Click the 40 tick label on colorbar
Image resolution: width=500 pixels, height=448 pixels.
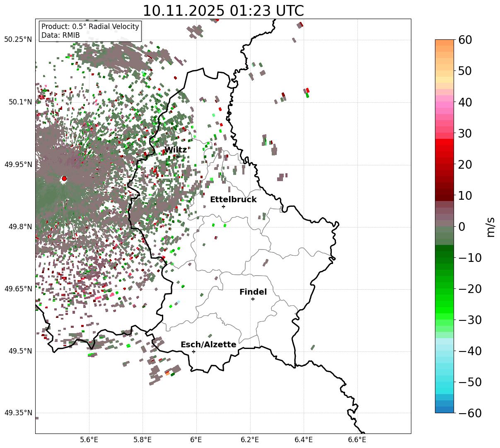465,102
